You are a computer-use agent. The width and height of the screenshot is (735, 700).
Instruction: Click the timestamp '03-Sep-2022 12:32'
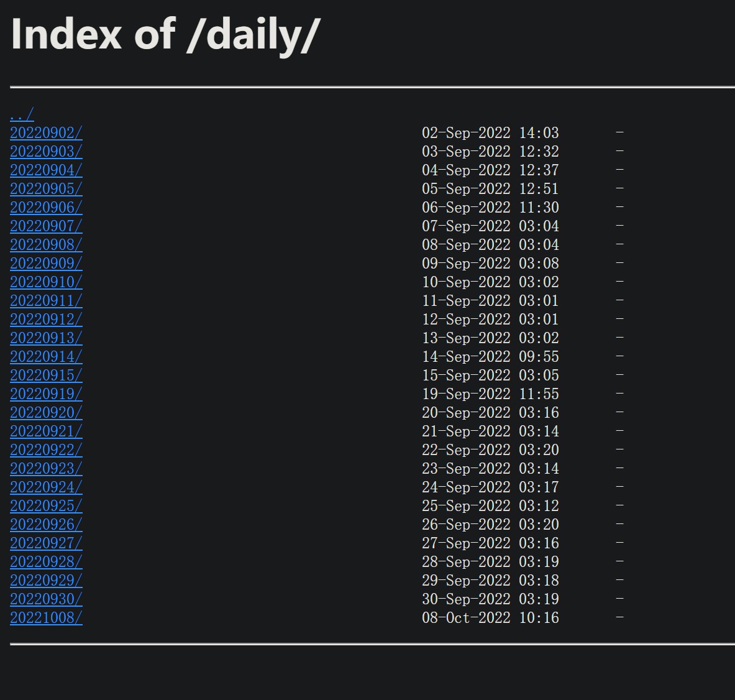490,152
